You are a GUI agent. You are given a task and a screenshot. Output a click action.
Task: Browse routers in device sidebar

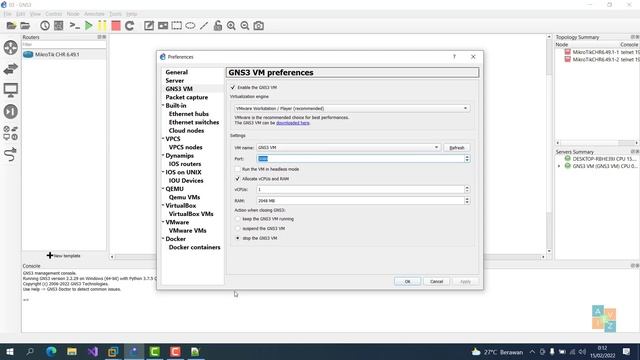pos(11,47)
